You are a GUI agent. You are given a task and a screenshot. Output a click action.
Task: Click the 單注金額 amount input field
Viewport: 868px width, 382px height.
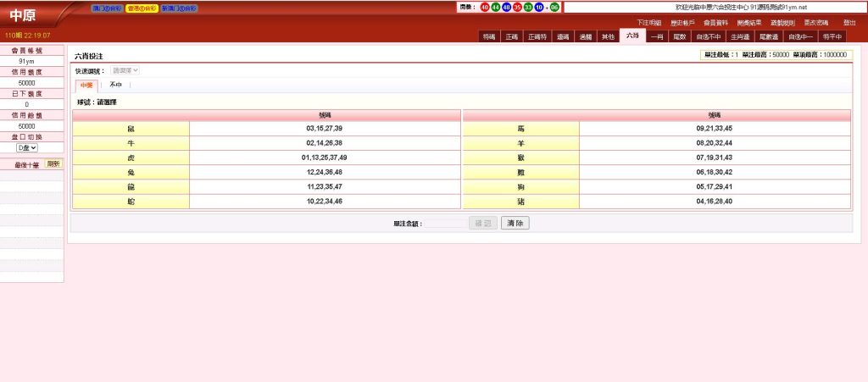pyautogui.click(x=444, y=224)
